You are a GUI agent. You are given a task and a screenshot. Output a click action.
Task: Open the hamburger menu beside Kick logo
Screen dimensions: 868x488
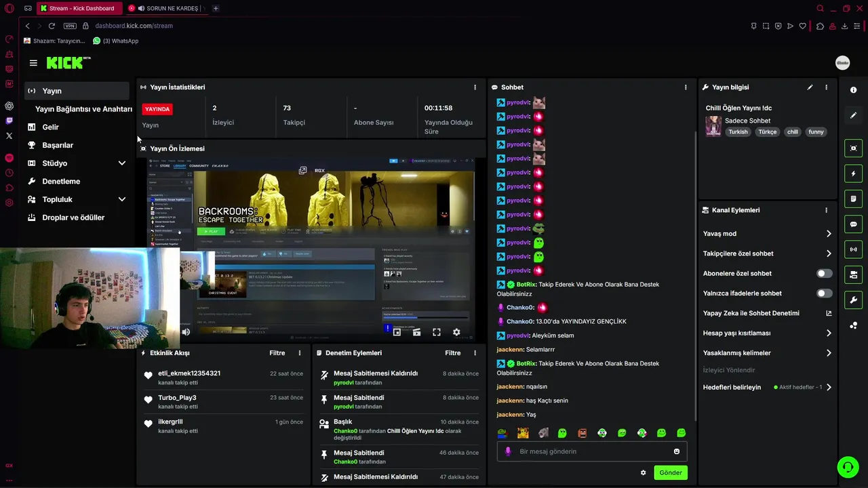click(33, 63)
